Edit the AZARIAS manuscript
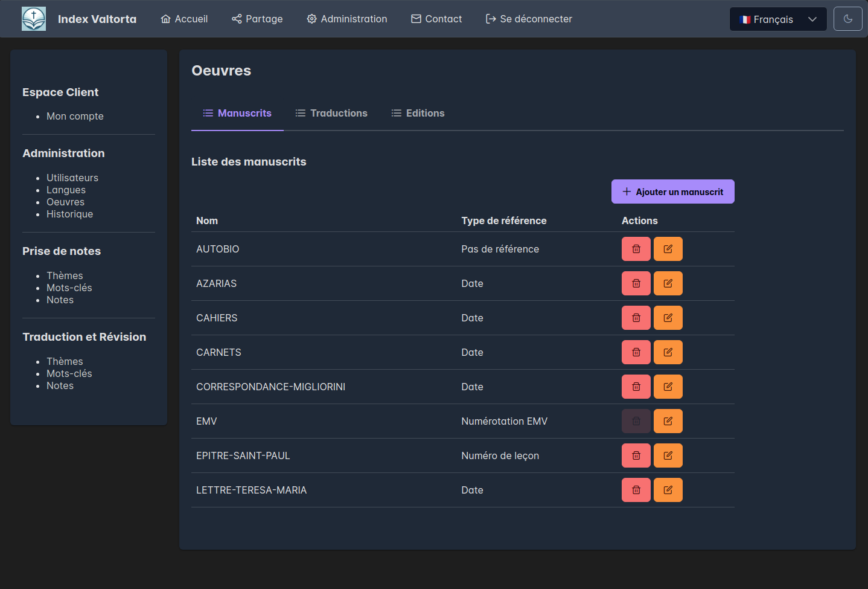The image size is (868, 589). coord(668,283)
